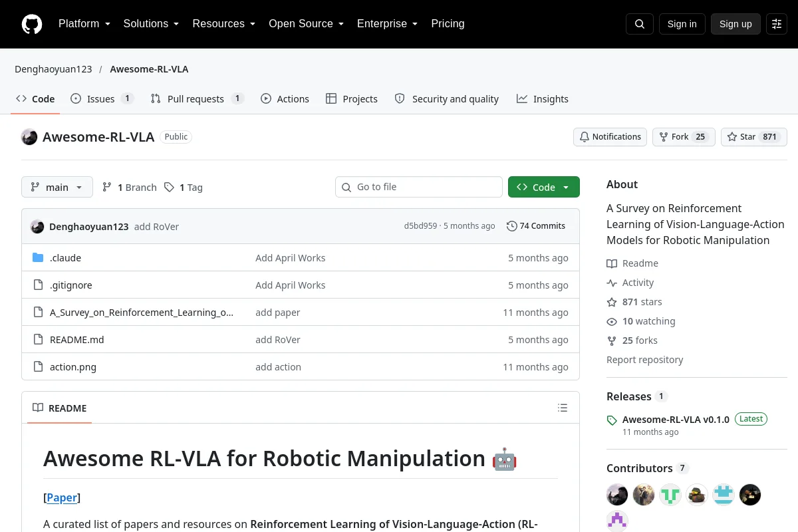Open the search magnifier button
798x532 pixels.
(x=640, y=24)
